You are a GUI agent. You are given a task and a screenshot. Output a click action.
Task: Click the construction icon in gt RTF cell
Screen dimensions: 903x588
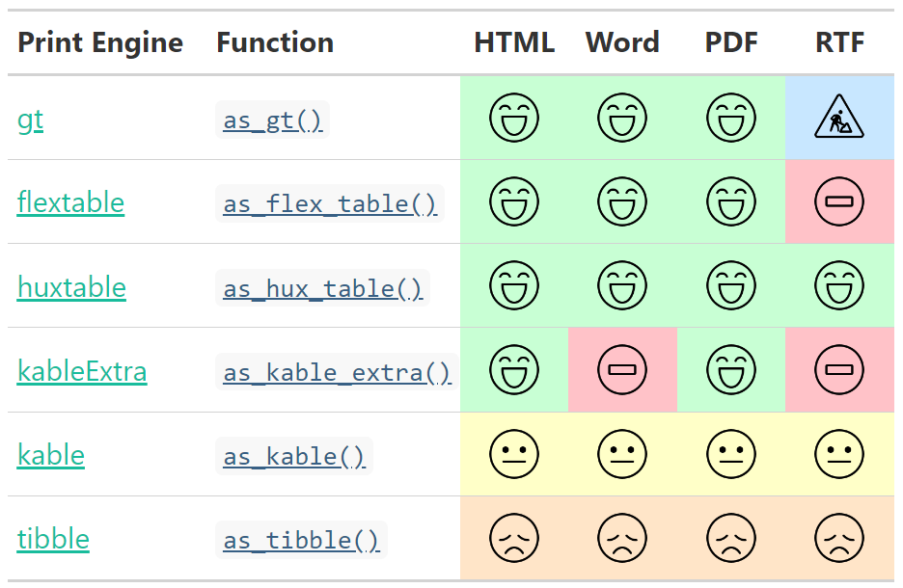tap(838, 119)
